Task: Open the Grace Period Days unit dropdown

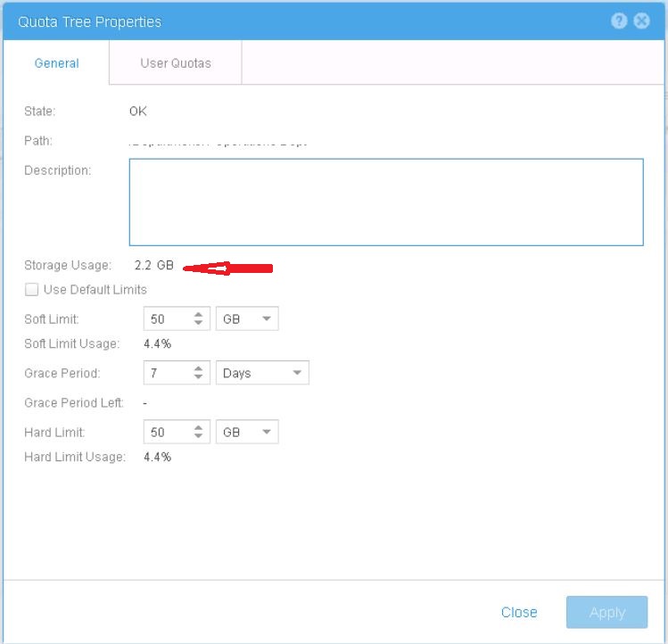Action: coord(262,373)
